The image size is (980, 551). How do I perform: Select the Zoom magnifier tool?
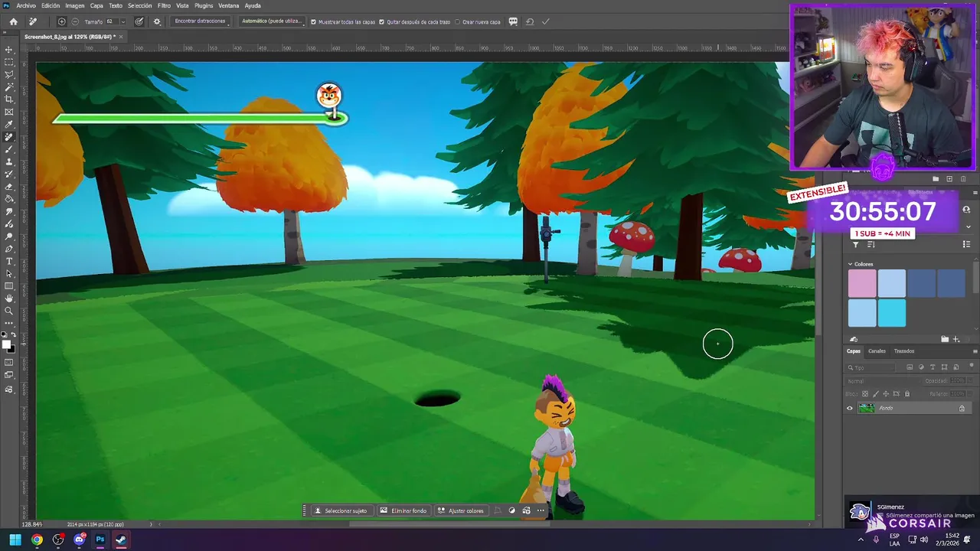pyautogui.click(x=9, y=311)
